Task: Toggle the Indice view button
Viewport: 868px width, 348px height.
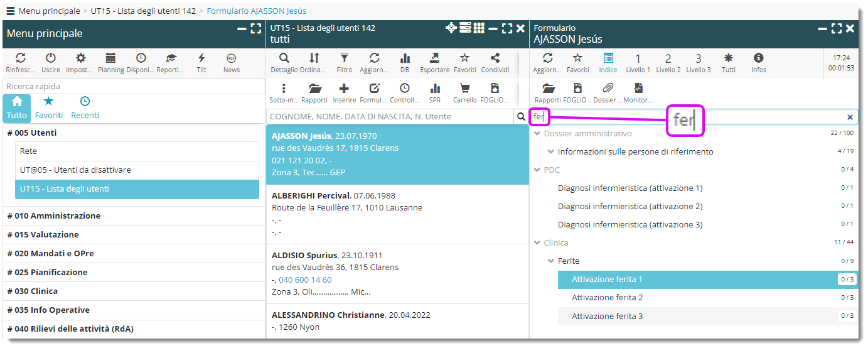Action: 608,58
